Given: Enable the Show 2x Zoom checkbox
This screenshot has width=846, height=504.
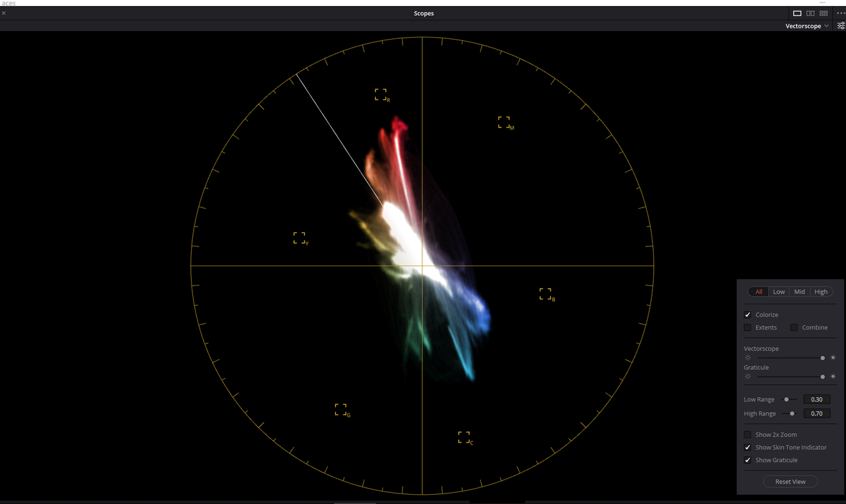Looking at the screenshot, I should tap(748, 435).
